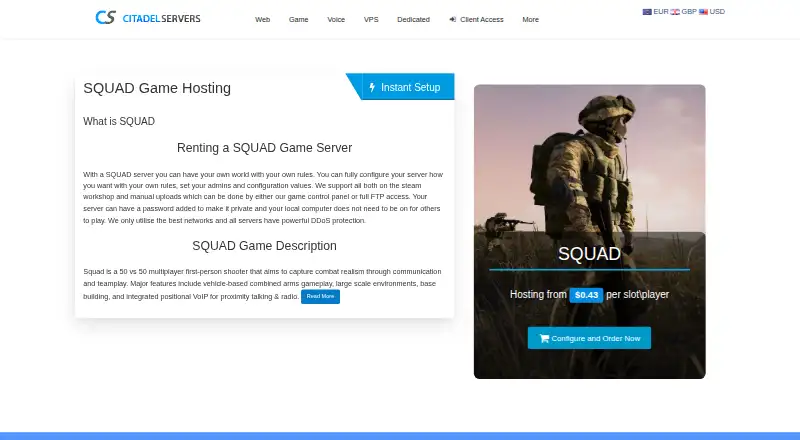Click the CITADELSERVERS brand name text
The width and height of the screenshot is (800, 440).
click(x=161, y=19)
